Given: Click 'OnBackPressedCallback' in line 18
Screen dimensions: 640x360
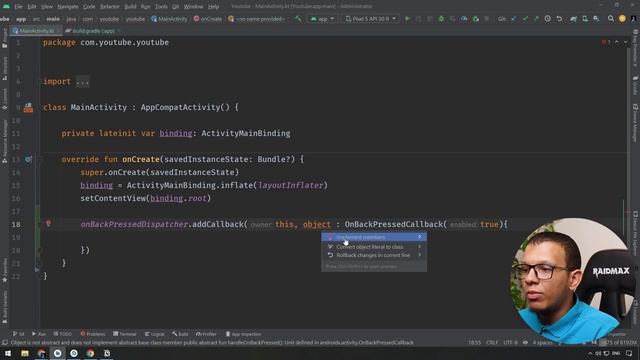Looking at the screenshot, I should (x=393, y=224).
